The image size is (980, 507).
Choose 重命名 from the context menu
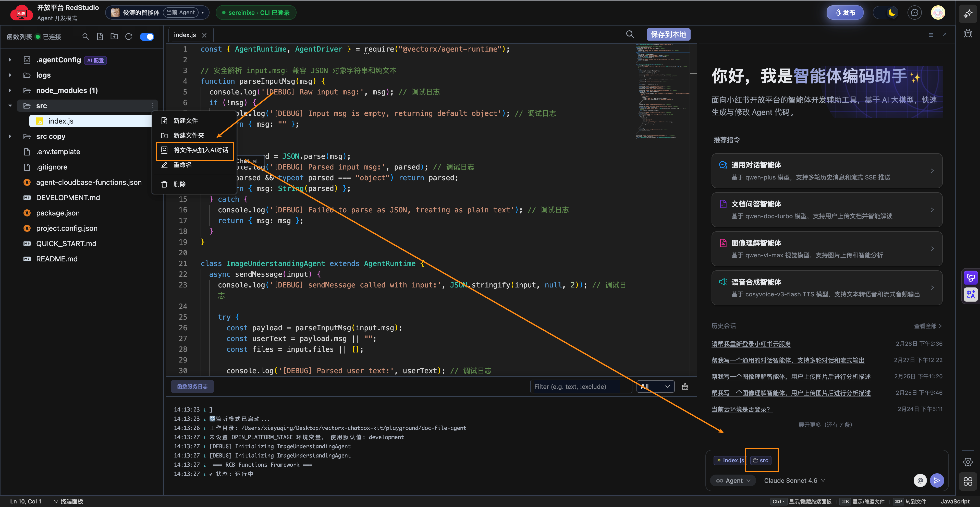[x=194, y=165]
